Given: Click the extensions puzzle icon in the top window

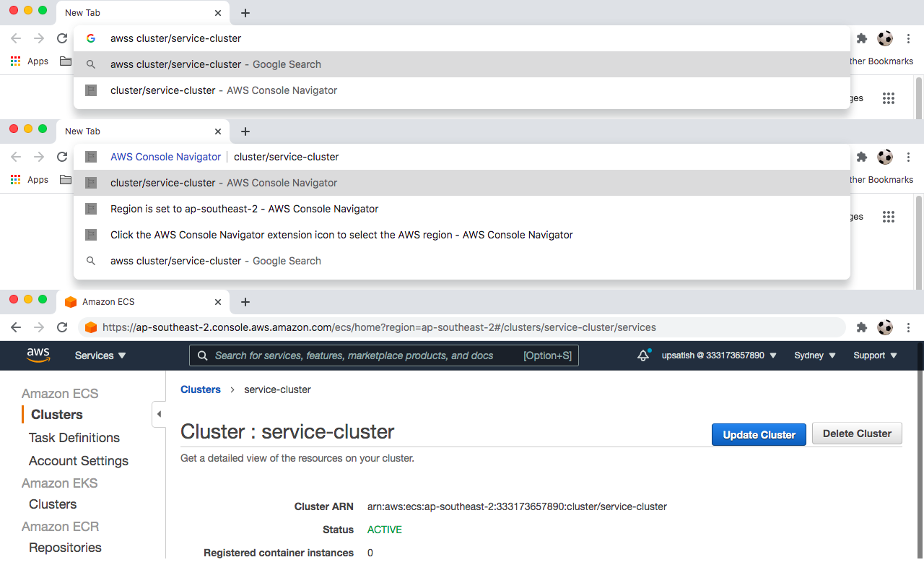Looking at the screenshot, I should [x=861, y=38].
